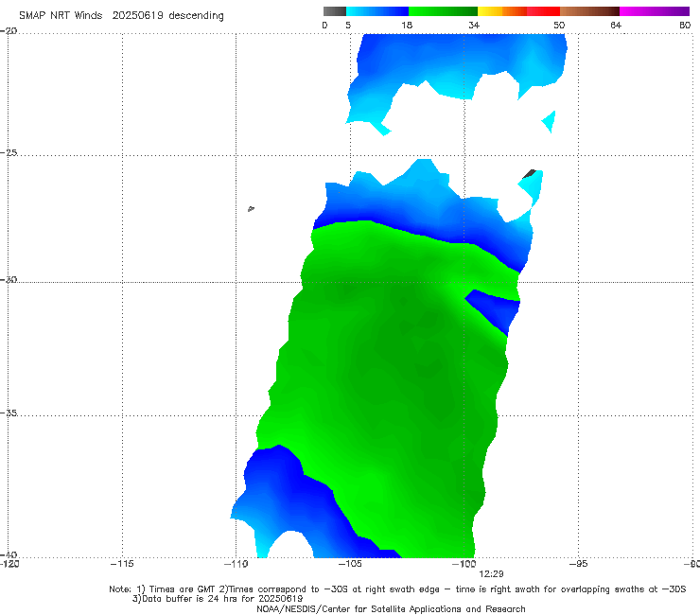The image size is (700, 615).
Task: Click the latitude label "-25"
Action: pos(9,152)
